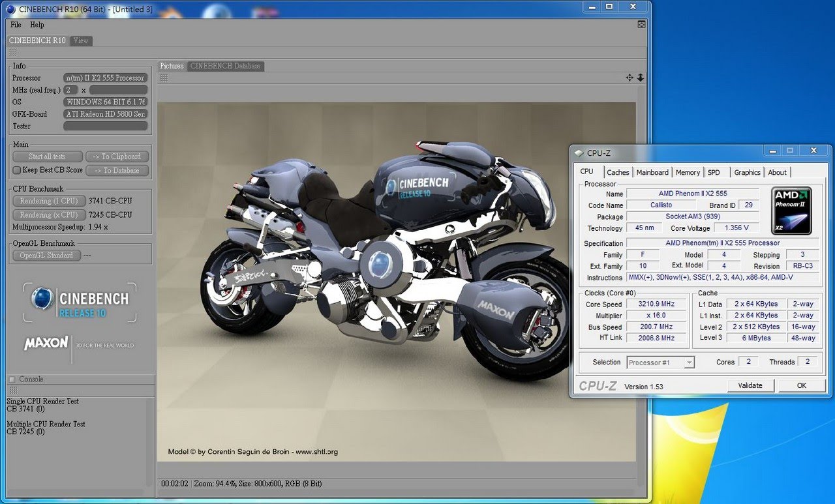
Task: Click grip handle below Console header
Action: click(x=13, y=390)
